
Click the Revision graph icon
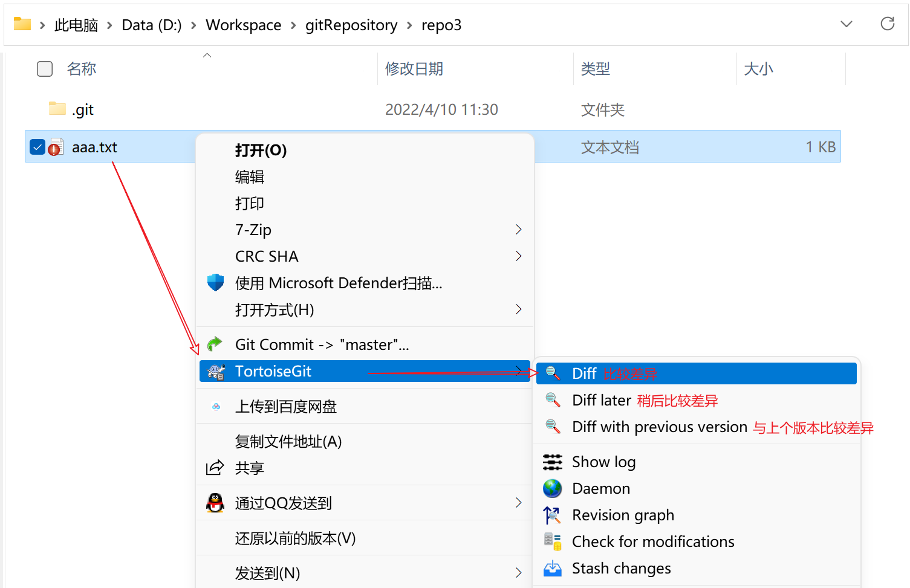pos(552,515)
